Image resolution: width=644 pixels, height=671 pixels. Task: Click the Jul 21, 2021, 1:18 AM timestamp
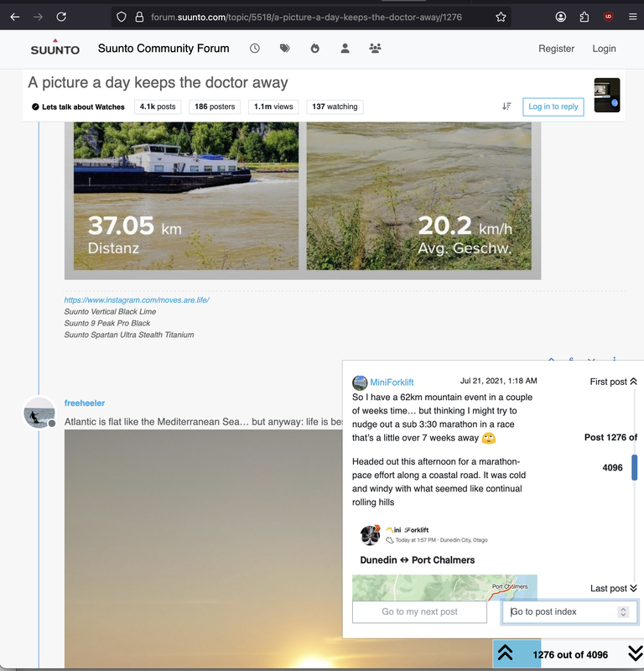point(498,381)
